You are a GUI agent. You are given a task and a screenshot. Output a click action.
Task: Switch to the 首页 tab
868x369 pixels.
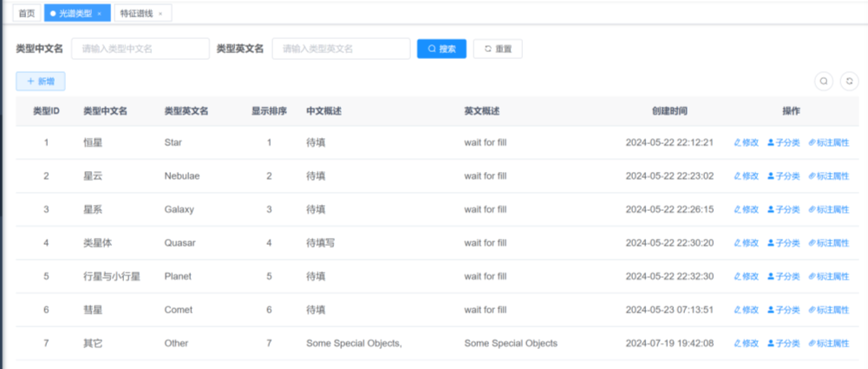[28, 13]
